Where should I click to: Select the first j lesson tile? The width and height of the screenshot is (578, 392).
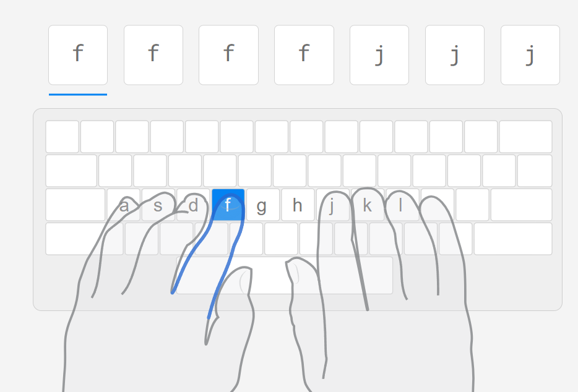(379, 55)
